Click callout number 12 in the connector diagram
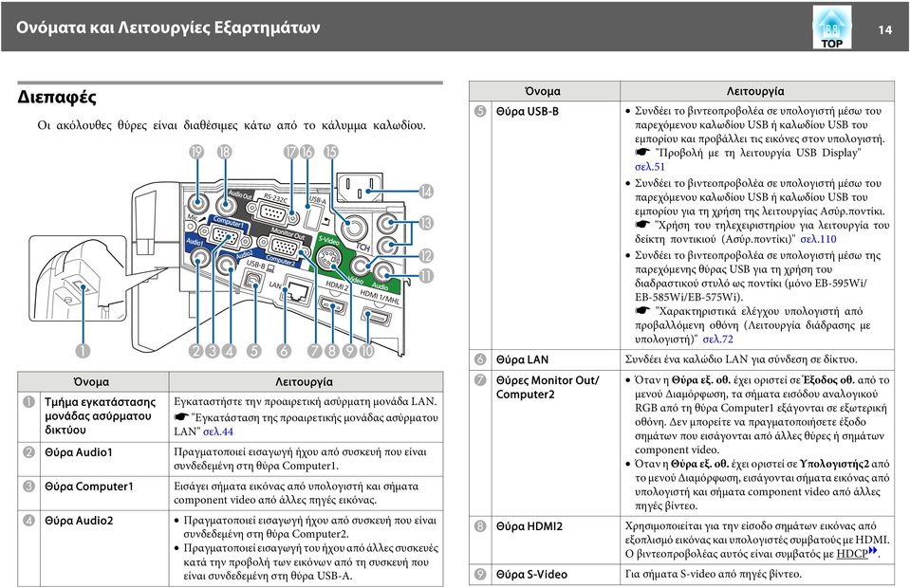The height and width of the screenshot is (588, 910). pos(426,256)
